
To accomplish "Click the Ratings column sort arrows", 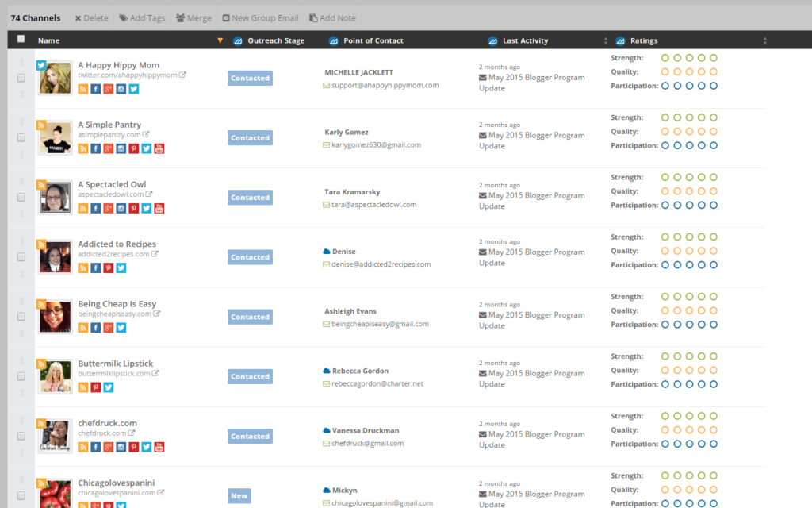I will coord(764,40).
